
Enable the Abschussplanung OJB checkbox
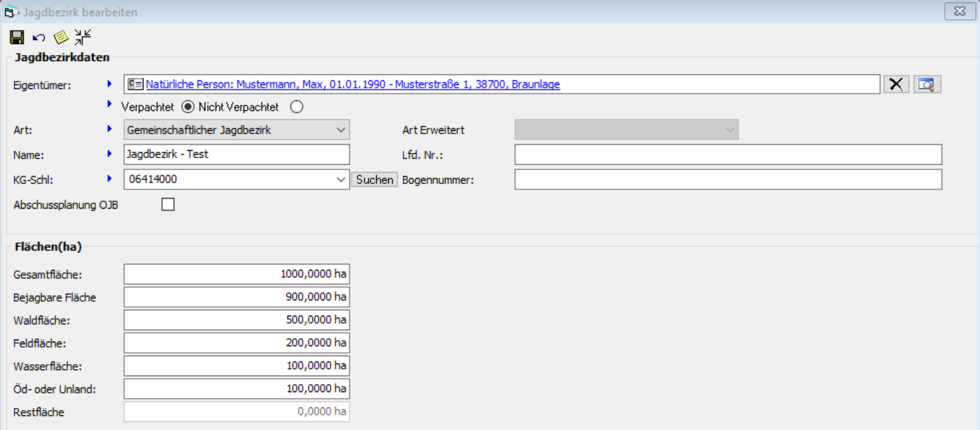tap(168, 205)
